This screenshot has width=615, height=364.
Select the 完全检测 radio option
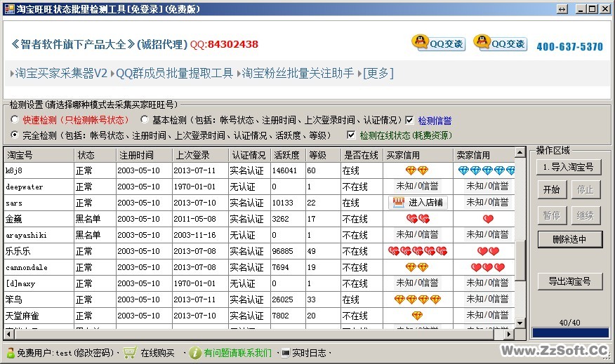(x=15, y=135)
